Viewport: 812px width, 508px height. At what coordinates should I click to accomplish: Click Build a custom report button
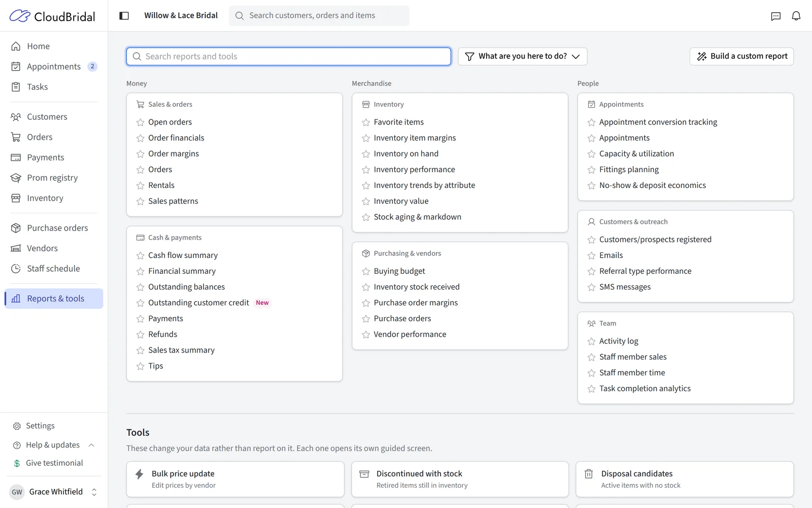tap(741, 56)
